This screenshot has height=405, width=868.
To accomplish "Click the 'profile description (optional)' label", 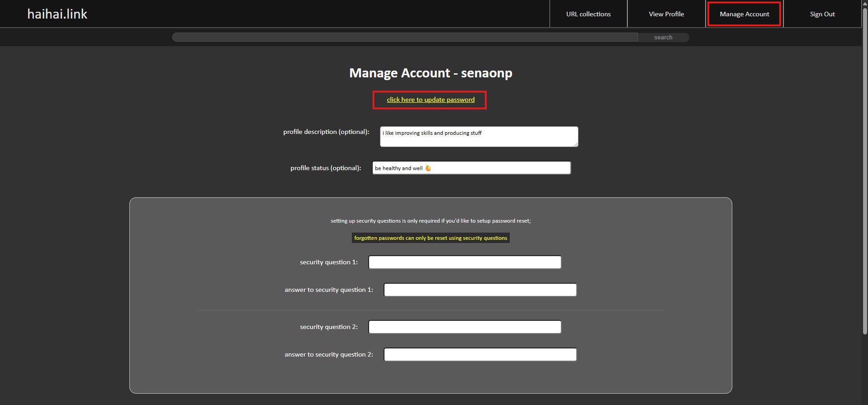I will (x=326, y=132).
